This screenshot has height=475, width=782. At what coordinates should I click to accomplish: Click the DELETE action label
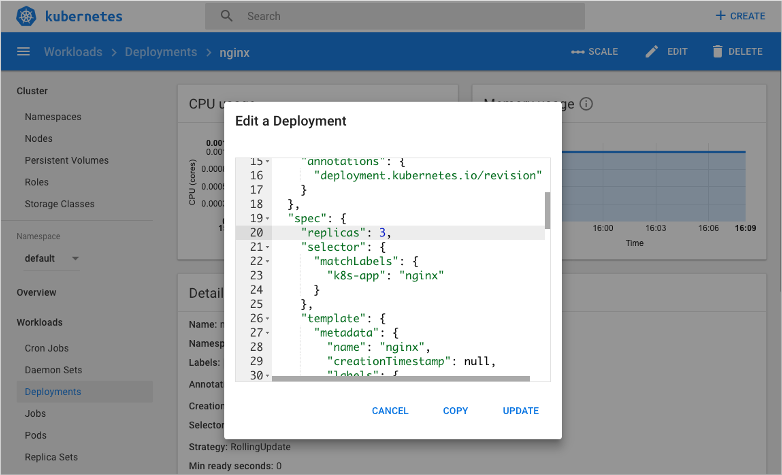(x=745, y=52)
